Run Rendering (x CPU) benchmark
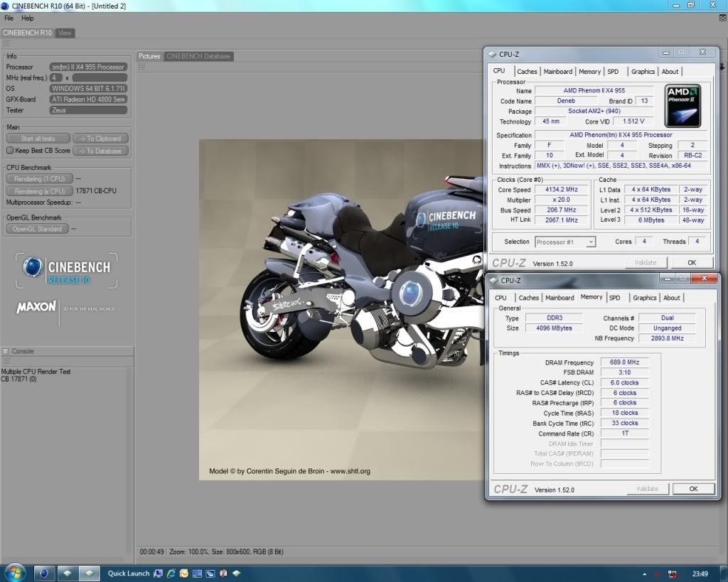This screenshot has height=582, width=728. (40, 191)
